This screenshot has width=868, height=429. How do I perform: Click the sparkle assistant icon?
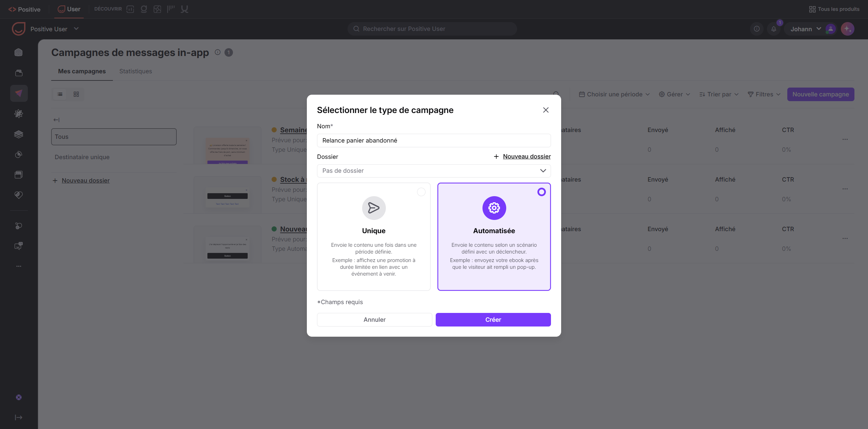(847, 29)
